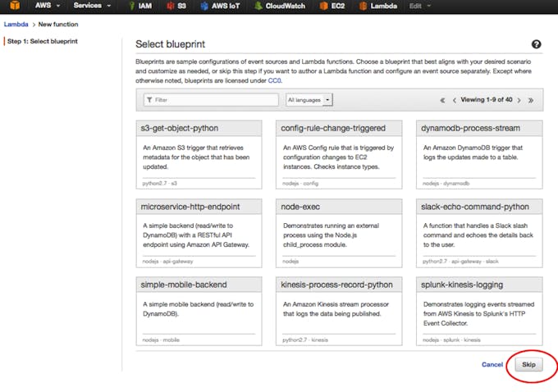
Task: Select the s3-get-object-python blueprint
Action: 199,154
